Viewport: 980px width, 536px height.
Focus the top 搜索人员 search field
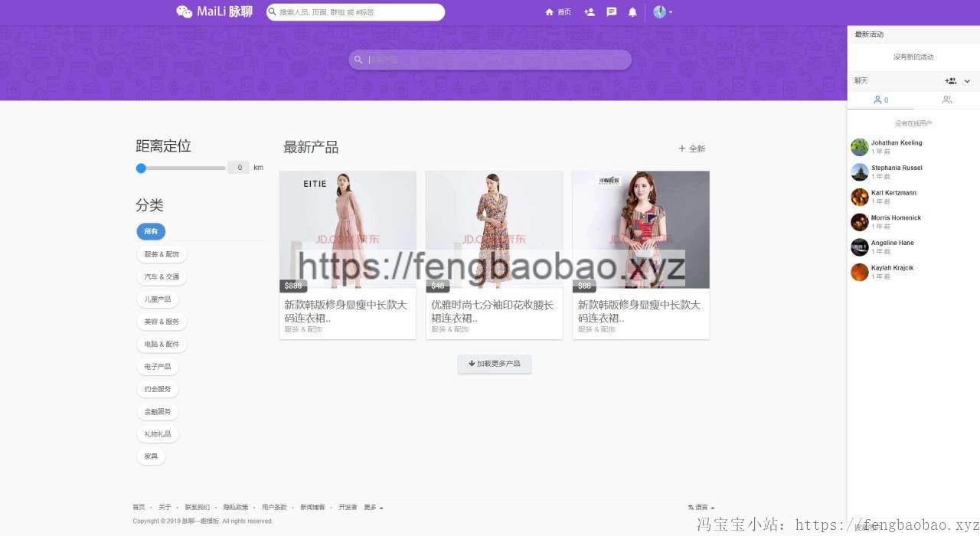click(x=355, y=12)
